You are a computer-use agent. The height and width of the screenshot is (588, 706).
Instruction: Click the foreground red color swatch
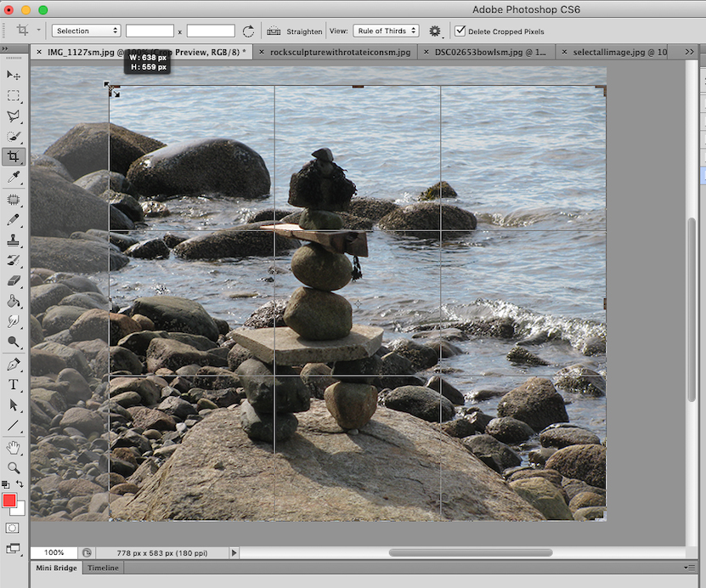[x=9, y=500]
